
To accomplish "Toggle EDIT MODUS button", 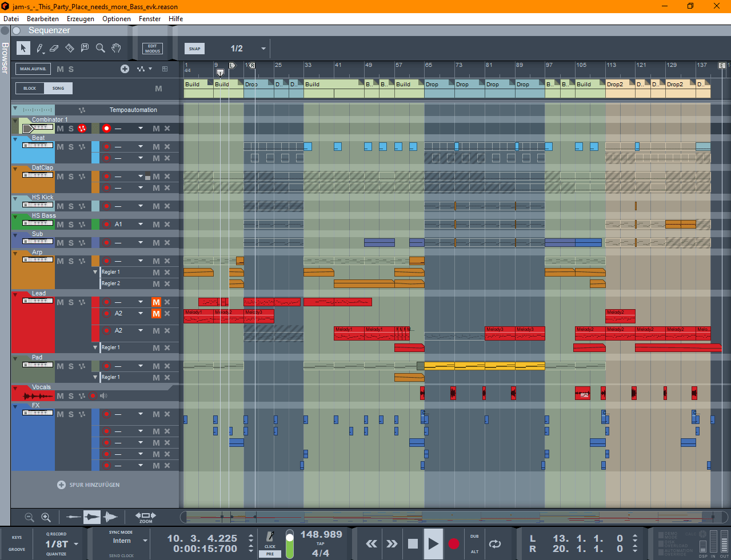I will [153, 49].
